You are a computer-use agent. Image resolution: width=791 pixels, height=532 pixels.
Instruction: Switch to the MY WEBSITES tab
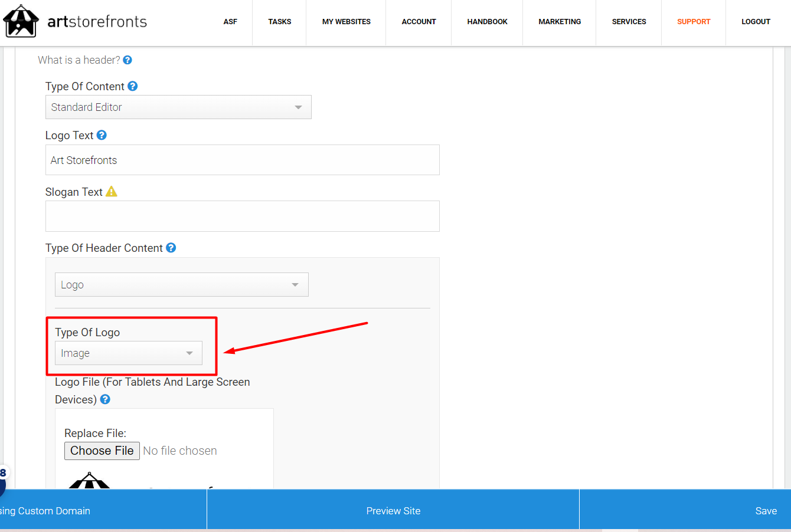click(x=346, y=22)
